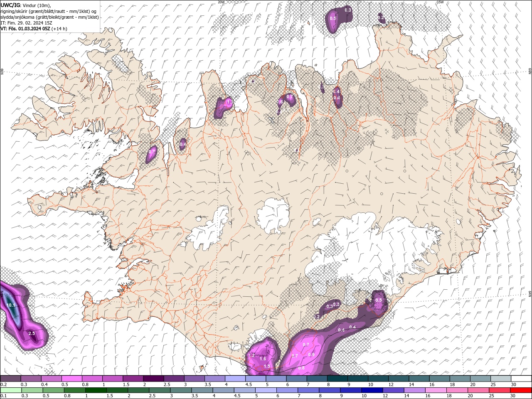The image size is (532, 399).
Task: Select bottom-row darkest green swatch starting at 1
Action: [96, 390]
